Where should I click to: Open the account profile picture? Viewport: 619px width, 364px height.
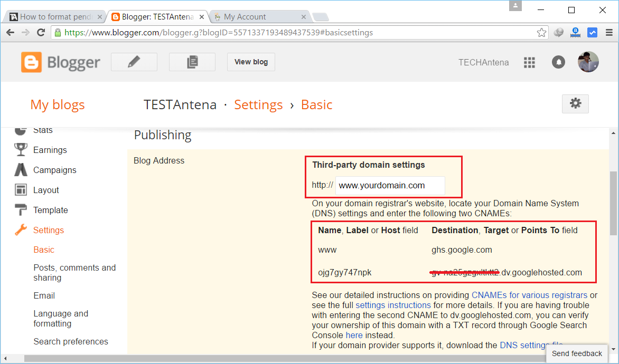[x=588, y=62]
